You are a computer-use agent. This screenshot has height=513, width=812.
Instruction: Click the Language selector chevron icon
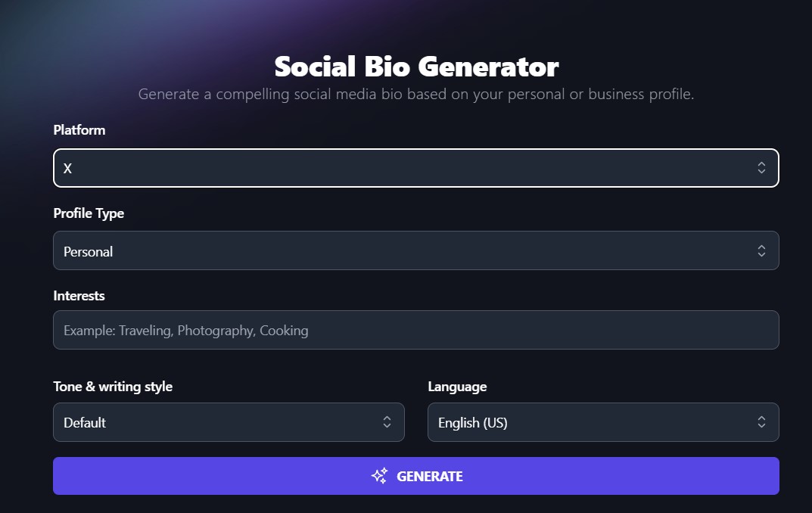[x=762, y=422]
